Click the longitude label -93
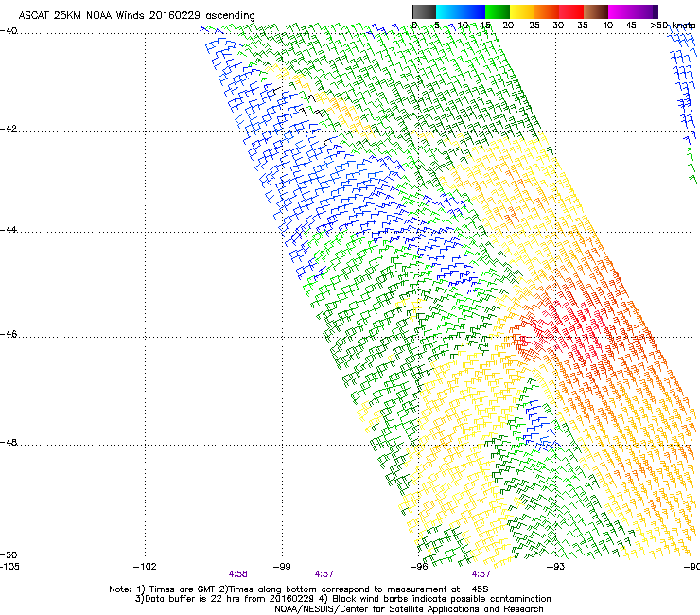Screen dimensions: 700x615 tap(555, 567)
